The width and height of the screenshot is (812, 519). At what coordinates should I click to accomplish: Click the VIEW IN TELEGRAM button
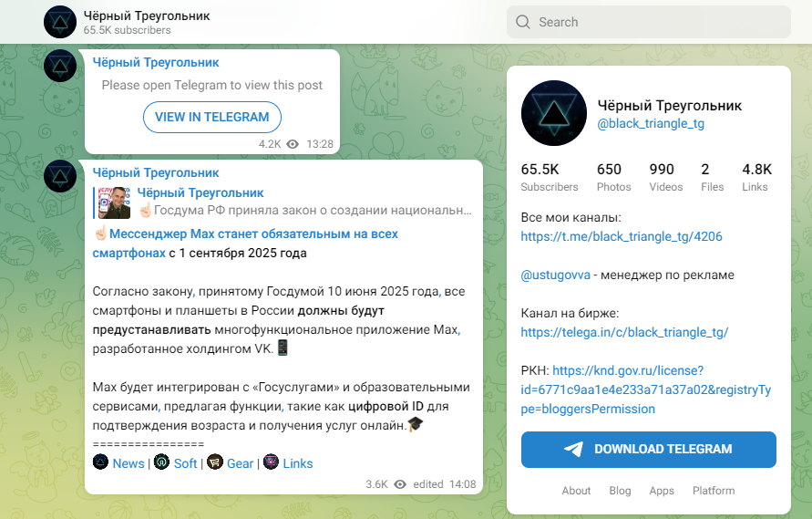point(212,117)
